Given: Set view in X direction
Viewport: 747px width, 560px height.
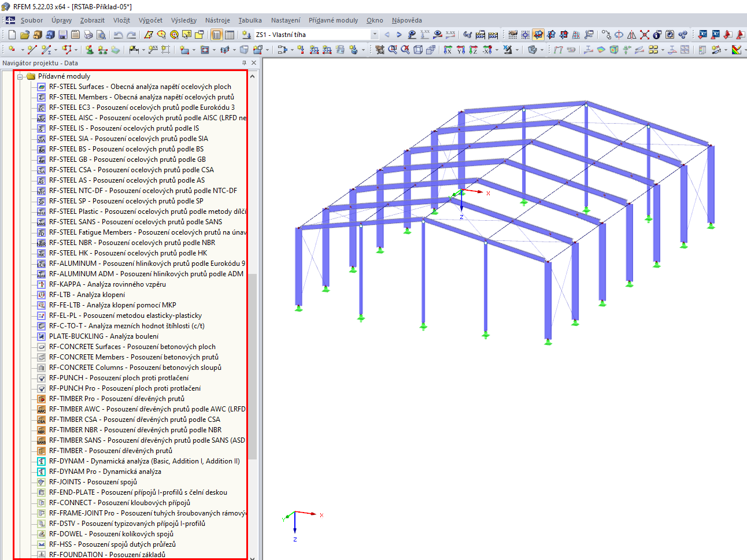Looking at the screenshot, I should 448,50.
